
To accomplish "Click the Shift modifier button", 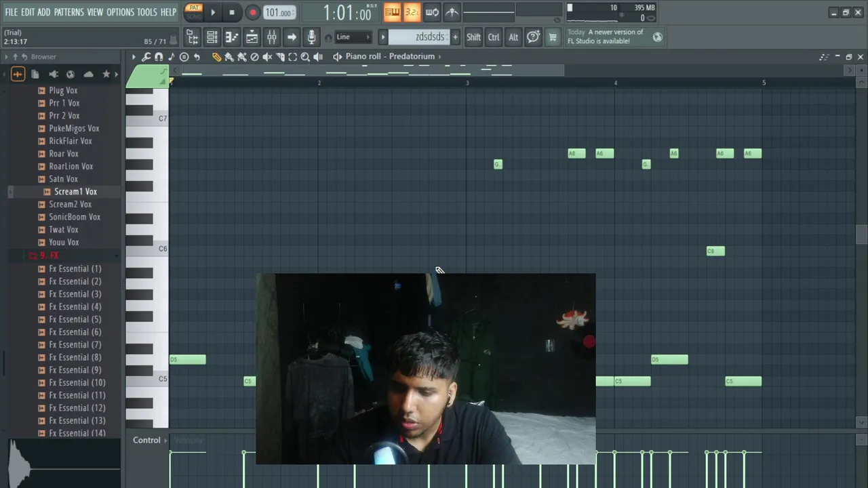I will (x=473, y=37).
